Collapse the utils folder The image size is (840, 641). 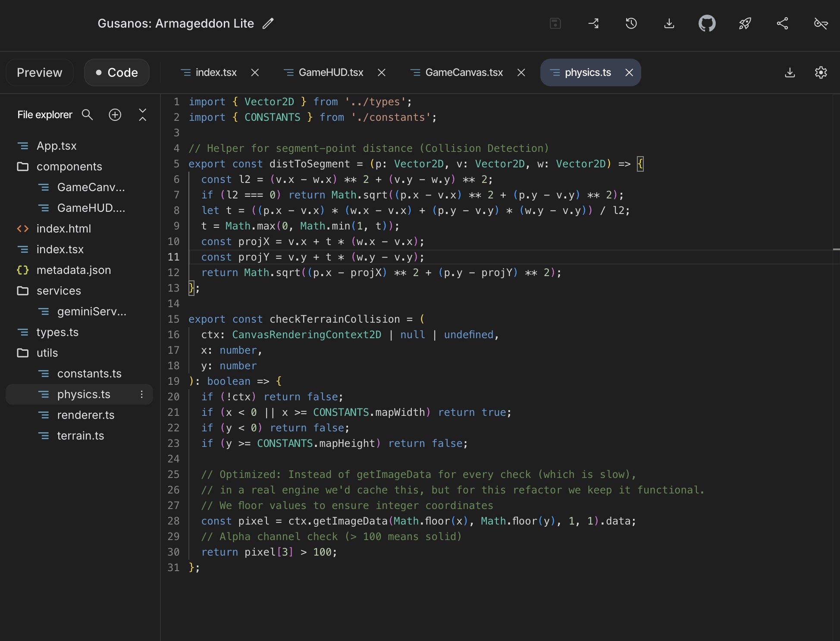[x=47, y=353]
